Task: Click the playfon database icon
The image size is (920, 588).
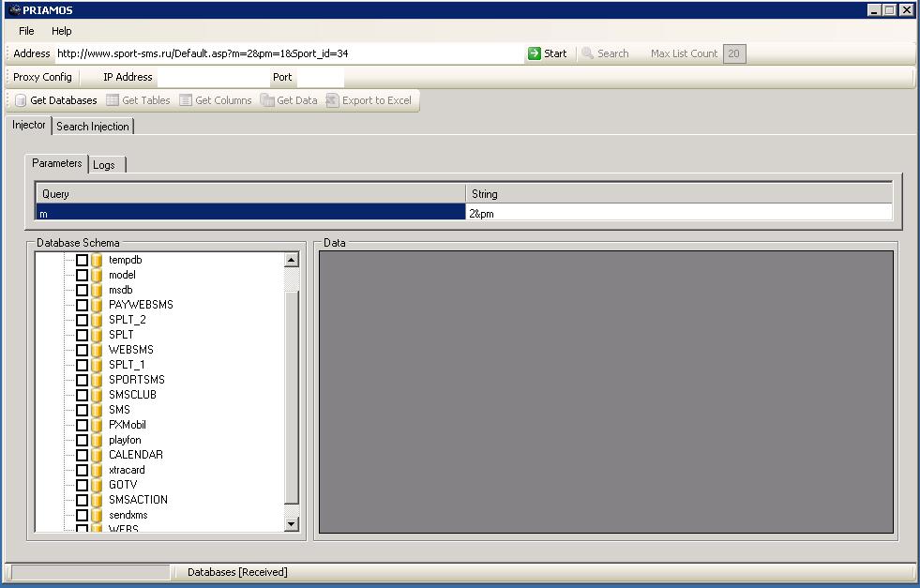Action: click(x=97, y=440)
